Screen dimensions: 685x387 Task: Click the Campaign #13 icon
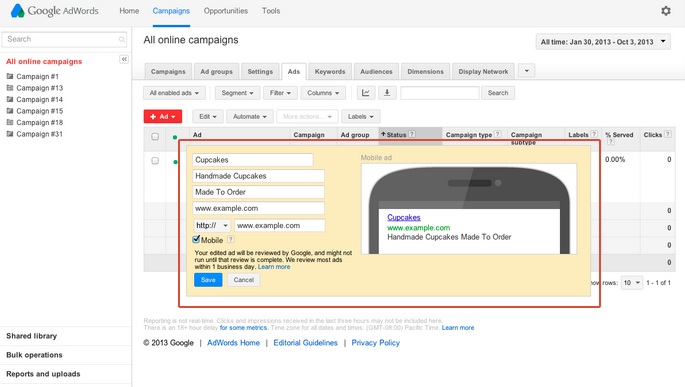point(10,88)
